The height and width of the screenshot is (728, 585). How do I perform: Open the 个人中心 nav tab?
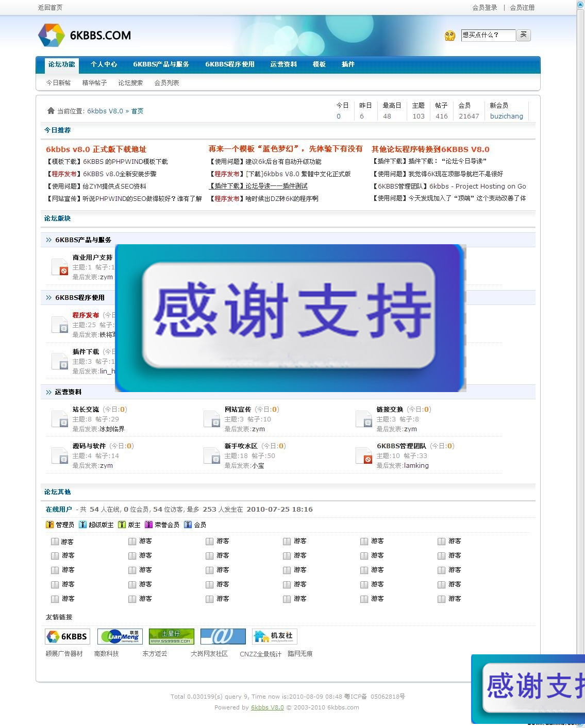point(104,64)
